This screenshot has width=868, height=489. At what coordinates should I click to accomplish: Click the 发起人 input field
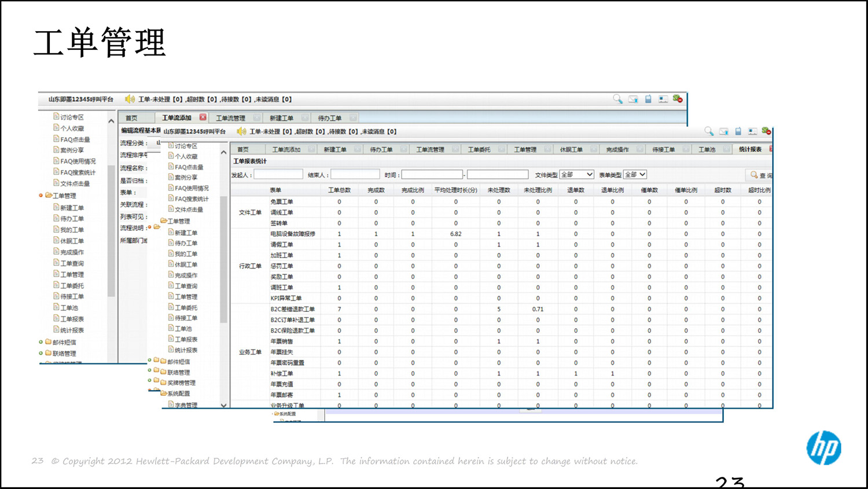coord(278,175)
